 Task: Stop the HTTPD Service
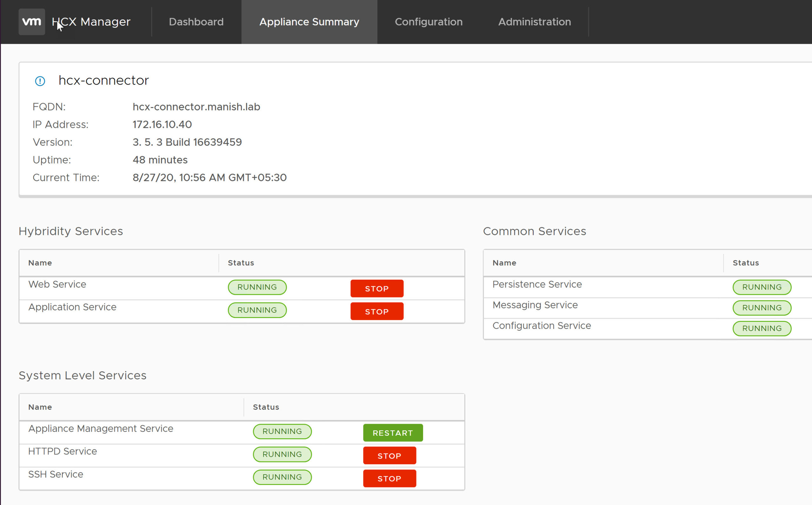click(x=390, y=455)
